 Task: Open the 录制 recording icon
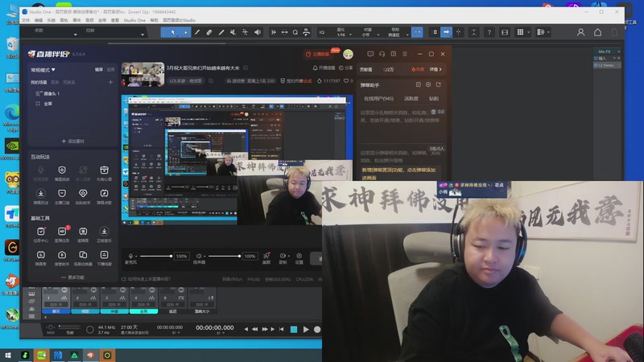283,257
